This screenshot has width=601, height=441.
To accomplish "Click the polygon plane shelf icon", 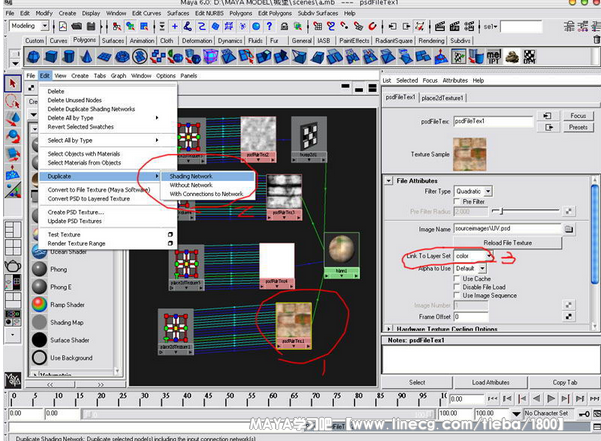I will click(104, 57).
